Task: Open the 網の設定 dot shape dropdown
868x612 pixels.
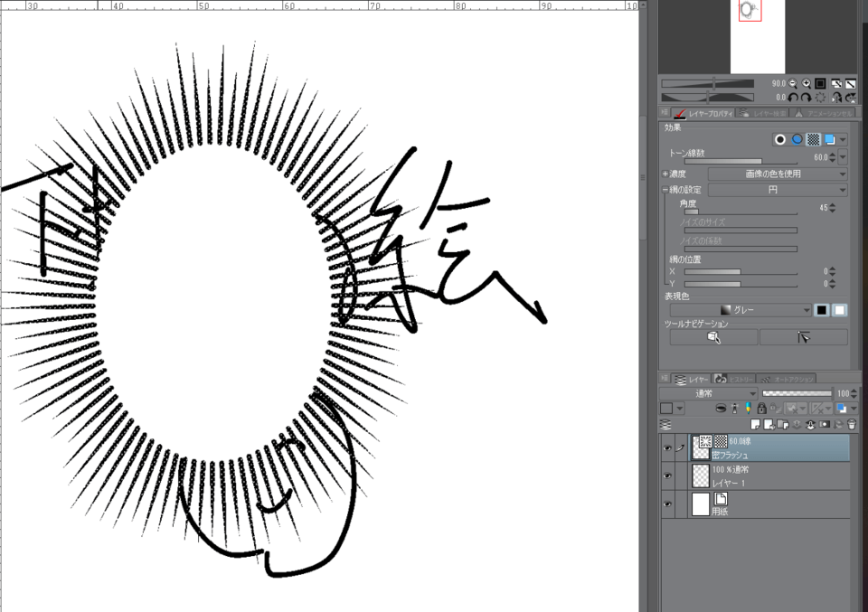Action: click(777, 190)
